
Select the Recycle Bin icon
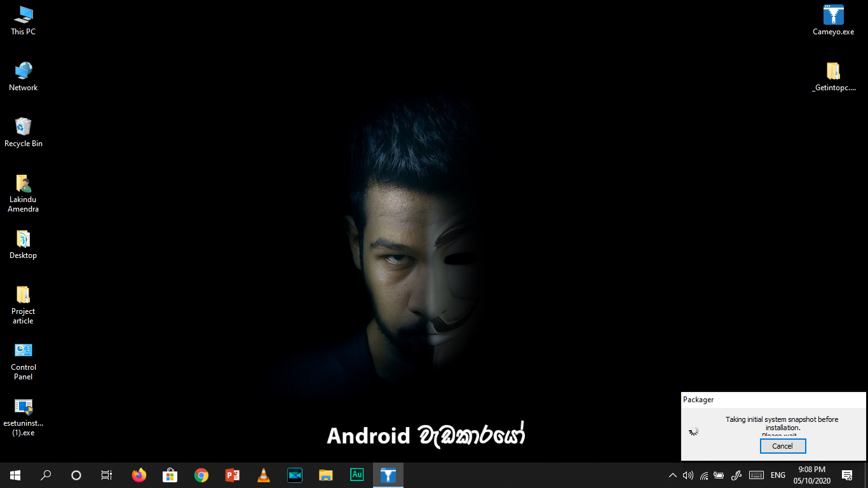pyautogui.click(x=24, y=132)
